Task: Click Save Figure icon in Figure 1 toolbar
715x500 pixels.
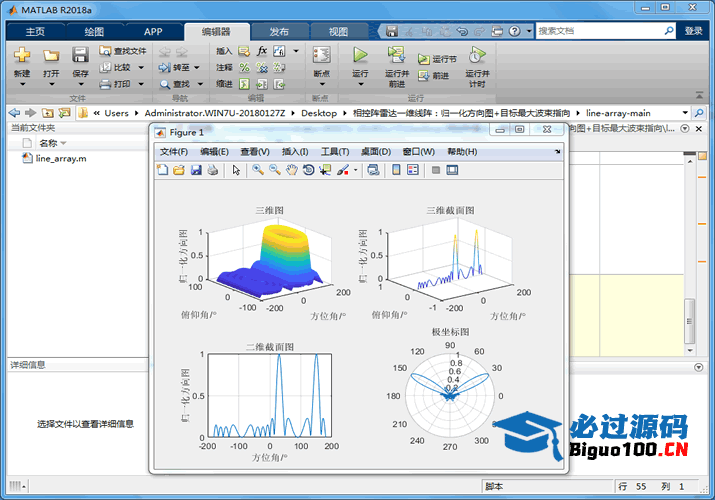Action: [x=196, y=170]
